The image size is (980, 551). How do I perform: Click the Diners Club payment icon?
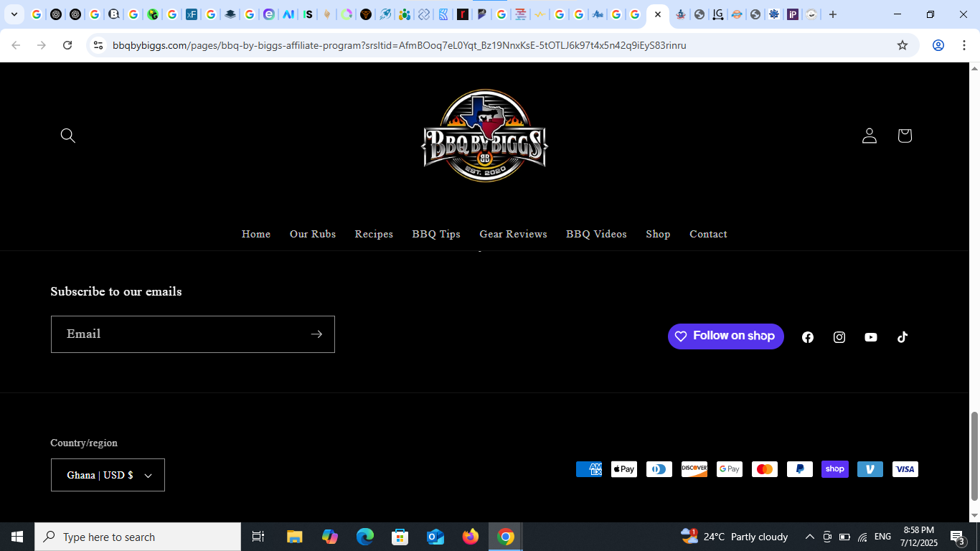[659, 469]
